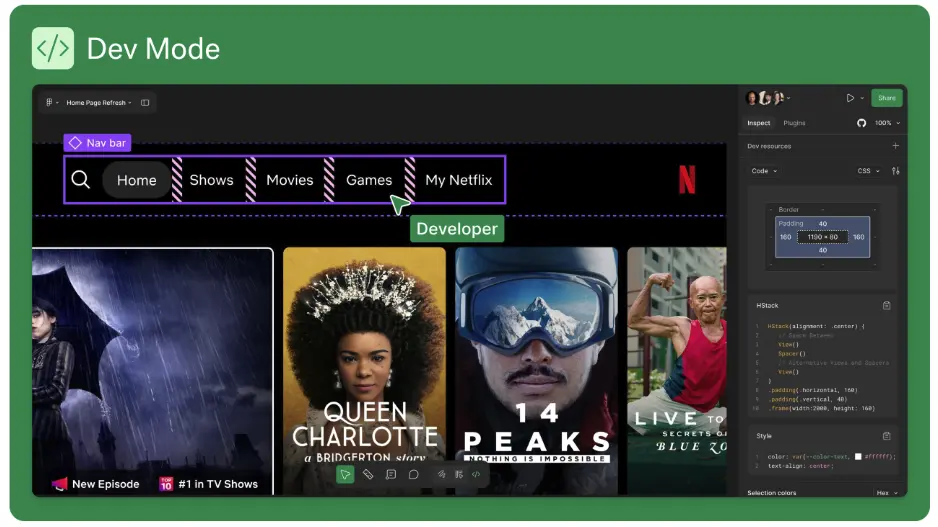
Task: Click the plus icon beside Dev resources
Action: (x=895, y=146)
